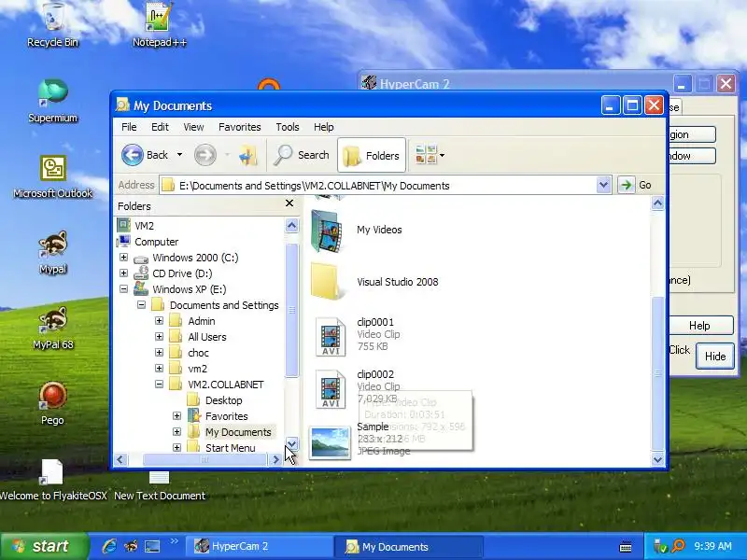This screenshot has width=747, height=560.
Task: Open the Back history dropdown arrow
Action: coord(179,155)
